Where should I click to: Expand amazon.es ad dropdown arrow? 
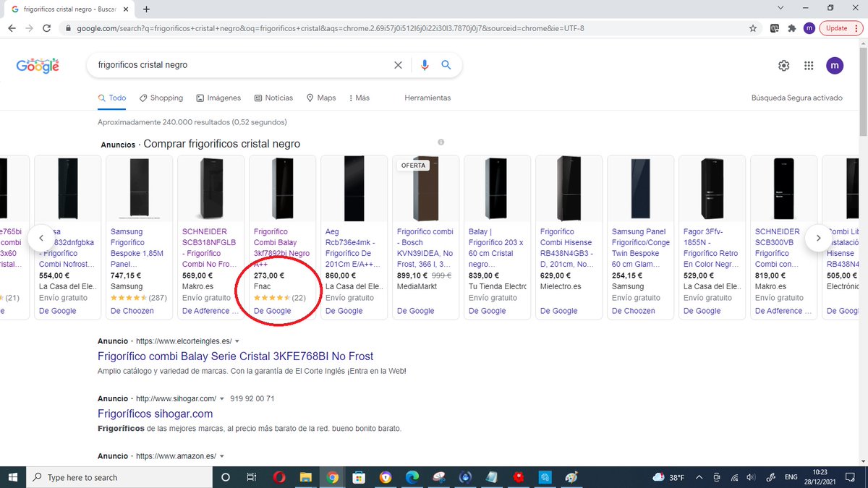click(221, 456)
